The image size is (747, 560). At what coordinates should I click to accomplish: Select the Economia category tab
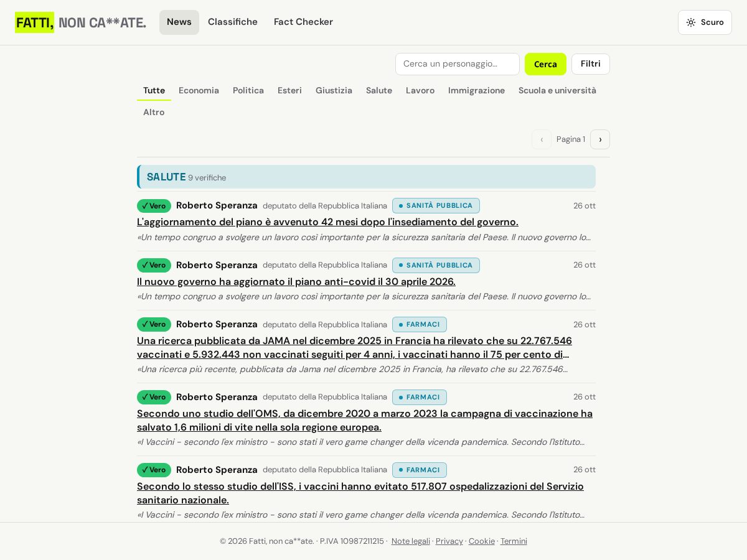click(x=199, y=90)
